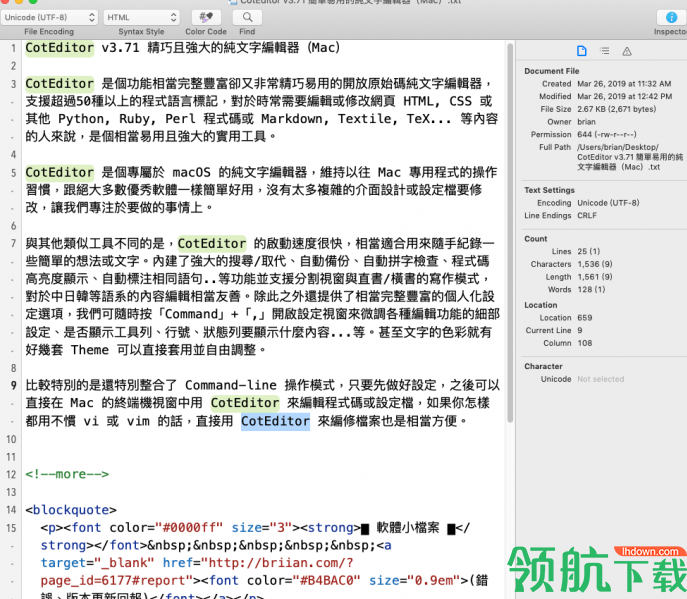The width and height of the screenshot is (687, 599).
Task: Click the Characters count 1,536 (9)
Action: (x=595, y=264)
